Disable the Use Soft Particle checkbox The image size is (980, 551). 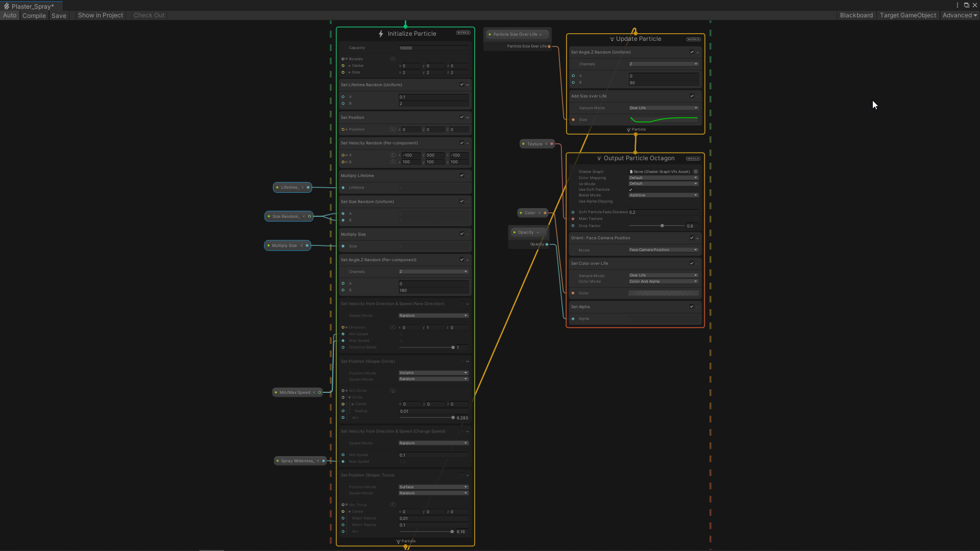point(631,189)
